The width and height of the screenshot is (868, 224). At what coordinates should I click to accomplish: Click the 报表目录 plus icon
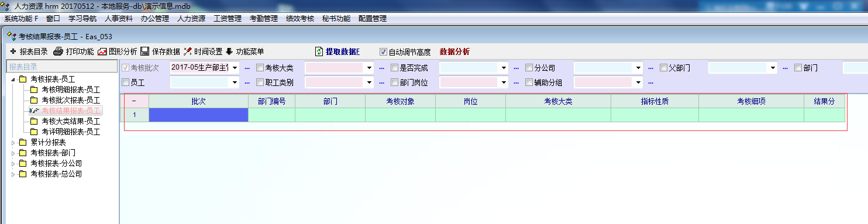(x=13, y=51)
